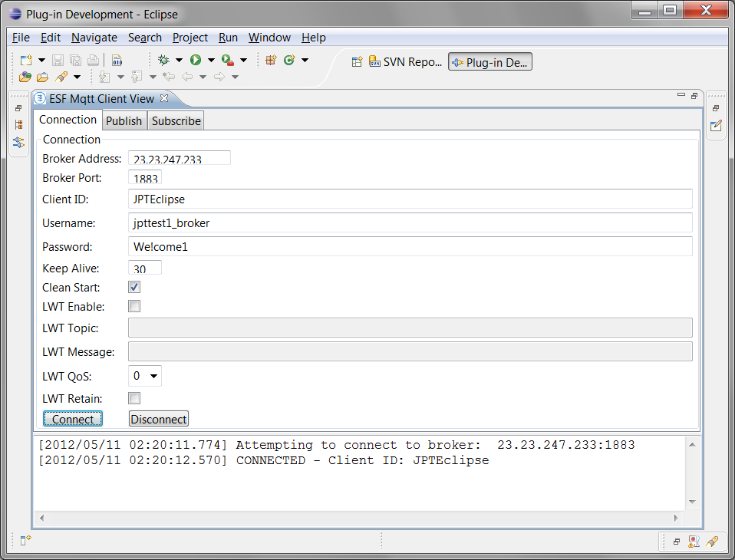Expand the Back history dropdown arrow
The height and width of the screenshot is (560, 735).
point(203,77)
